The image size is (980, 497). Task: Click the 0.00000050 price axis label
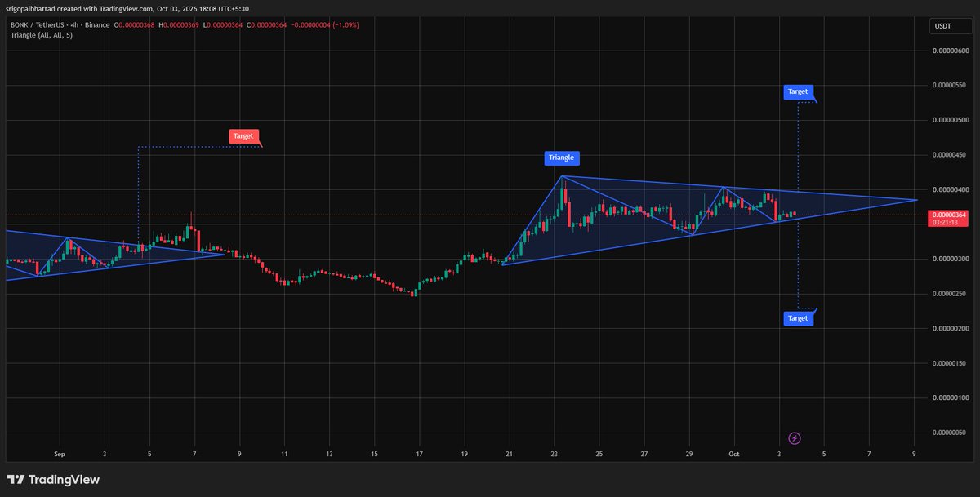[950, 432]
